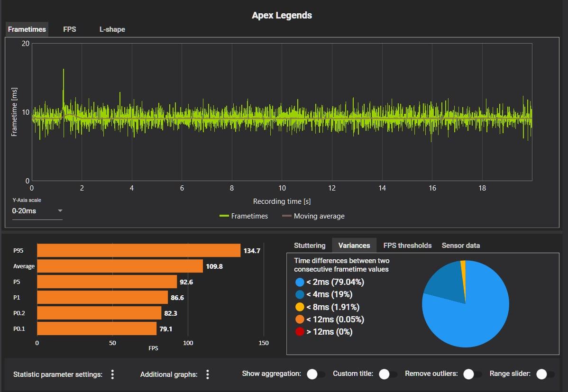This screenshot has width=568, height=392.
Task: Open Additional graphs three-dot menu
Action: click(x=208, y=374)
